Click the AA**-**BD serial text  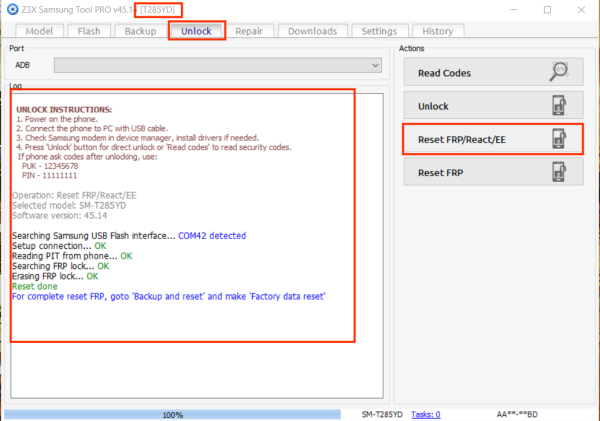point(517,414)
